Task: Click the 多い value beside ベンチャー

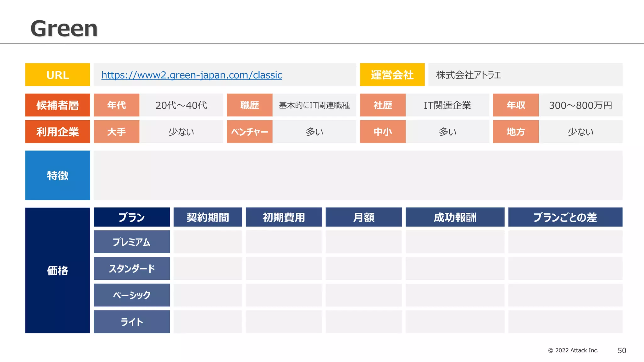Action: pyautogui.click(x=314, y=132)
